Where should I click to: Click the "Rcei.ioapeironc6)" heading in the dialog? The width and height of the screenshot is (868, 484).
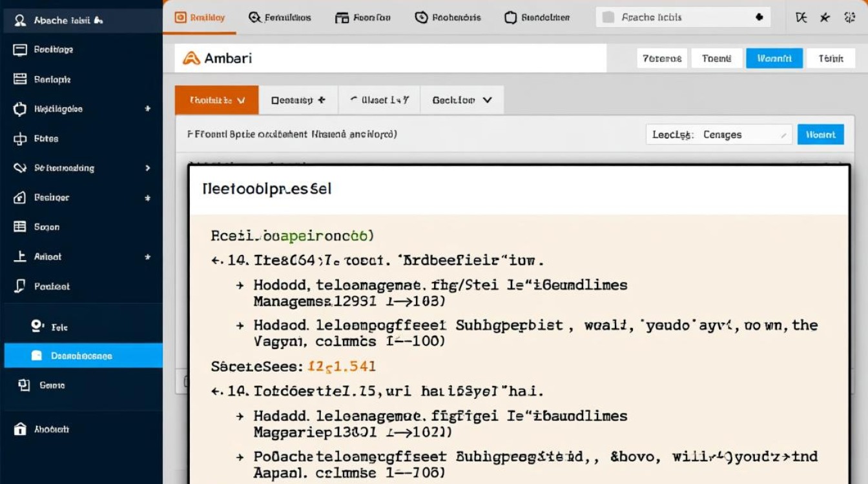[x=293, y=236]
